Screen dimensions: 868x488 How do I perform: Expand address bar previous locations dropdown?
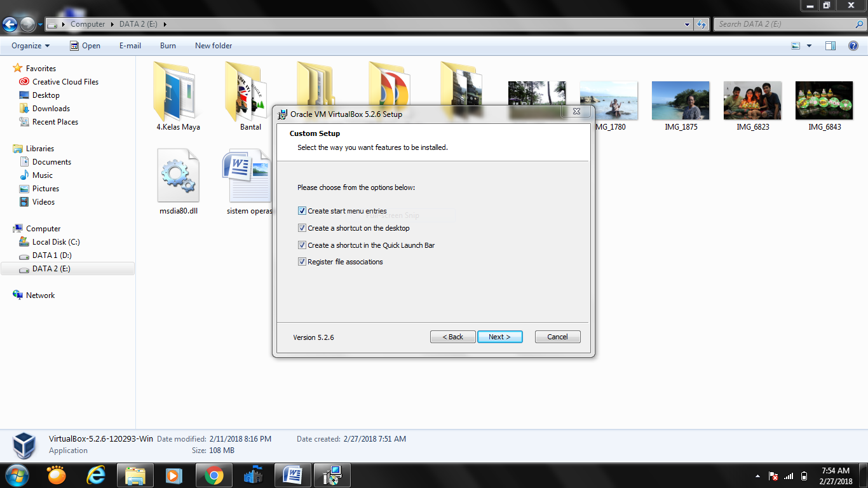coord(688,25)
